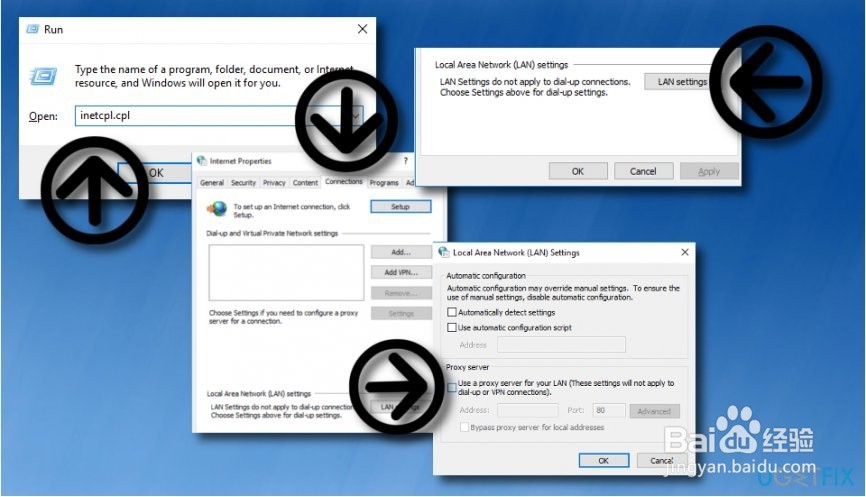This screenshot has width=866, height=497.
Task: Toggle Bypass proxy server for local addresses
Action: (464, 427)
